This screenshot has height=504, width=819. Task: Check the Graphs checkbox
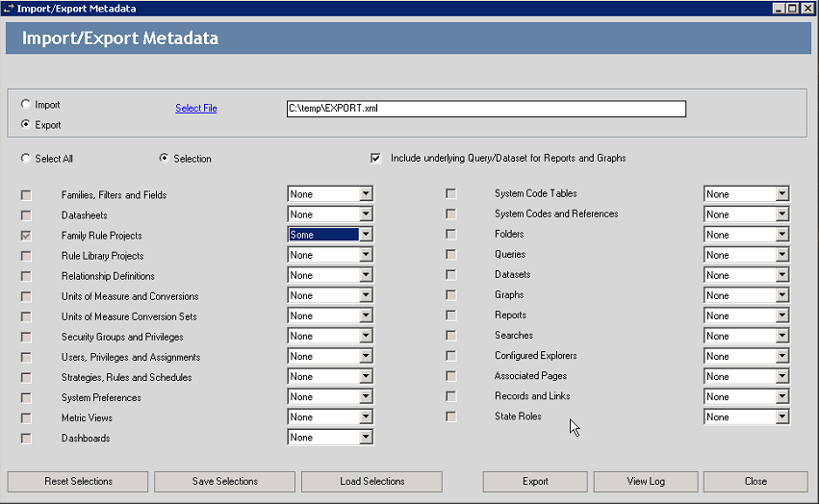point(451,295)
